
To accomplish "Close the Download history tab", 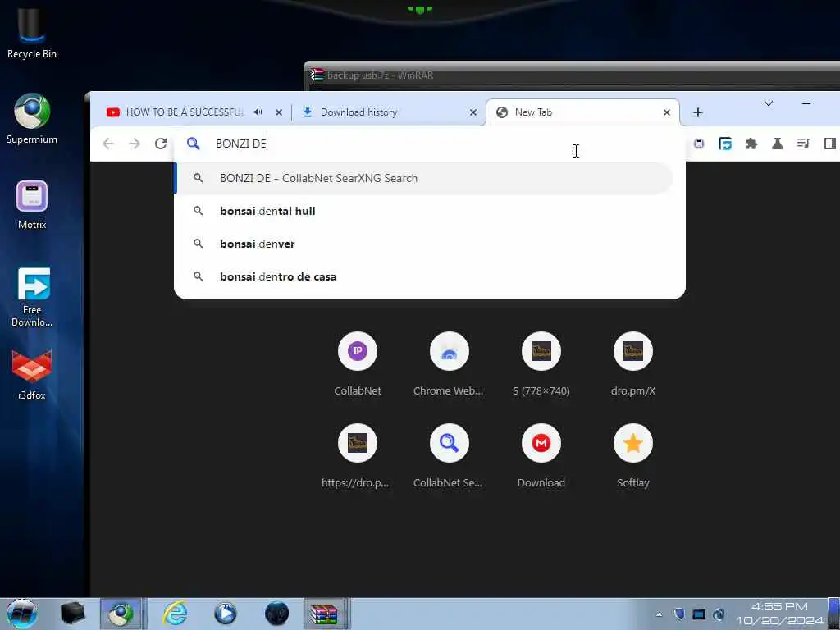I will (x=473, y=112).
